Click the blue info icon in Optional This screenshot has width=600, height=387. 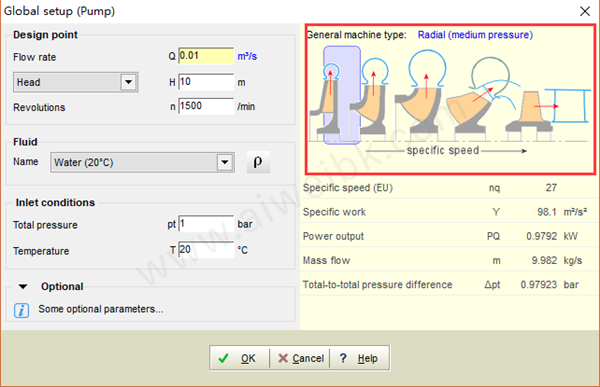point(21,310)
